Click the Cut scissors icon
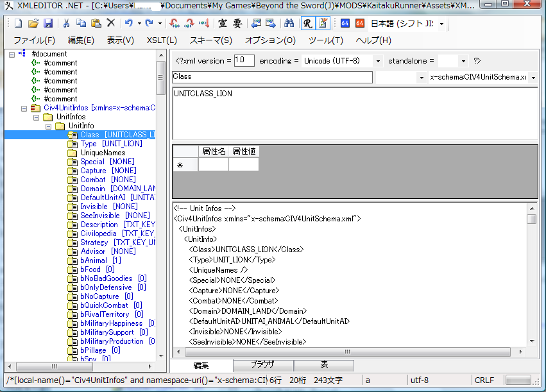The image size is (546, 392). pyautogui.click(x=66, y=24)
